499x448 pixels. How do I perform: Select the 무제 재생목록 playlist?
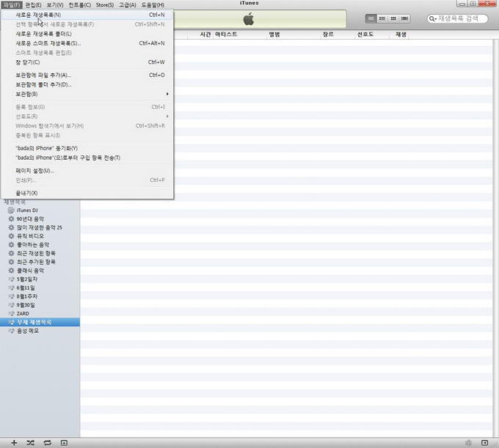pos(40,322)
